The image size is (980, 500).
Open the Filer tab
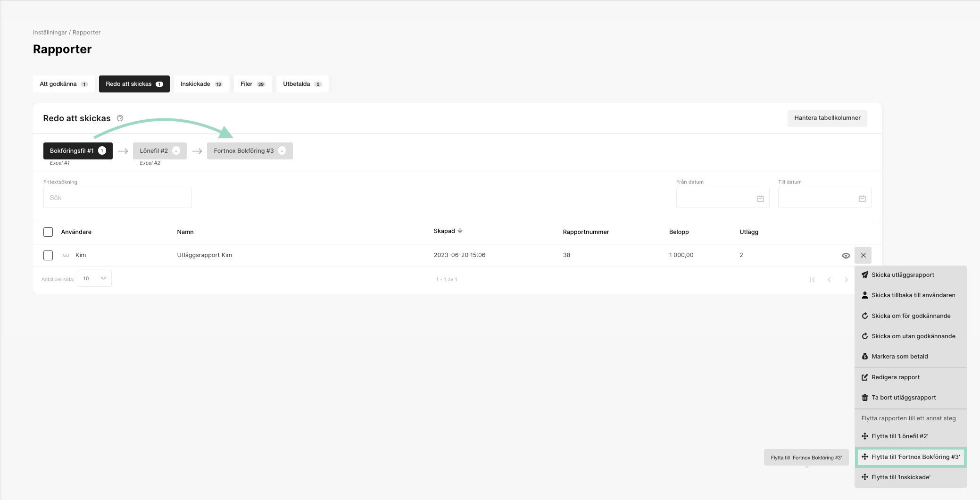[253, 84]
